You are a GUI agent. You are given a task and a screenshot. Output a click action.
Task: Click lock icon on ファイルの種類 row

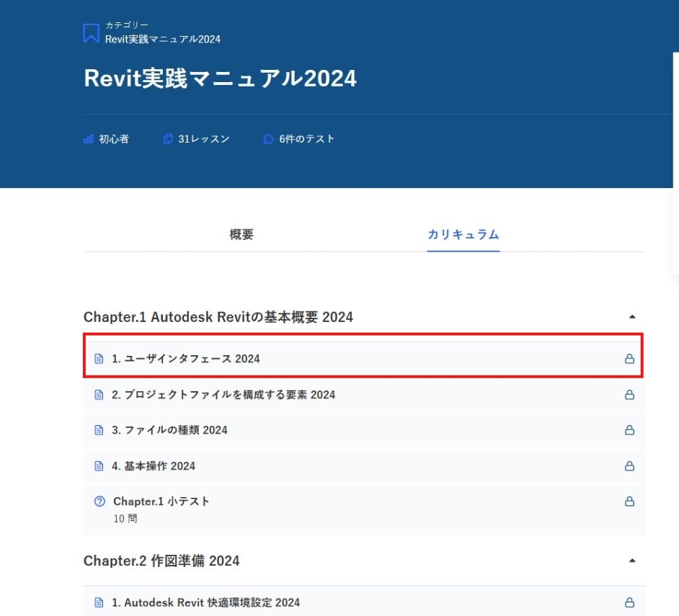coord(630,430)
